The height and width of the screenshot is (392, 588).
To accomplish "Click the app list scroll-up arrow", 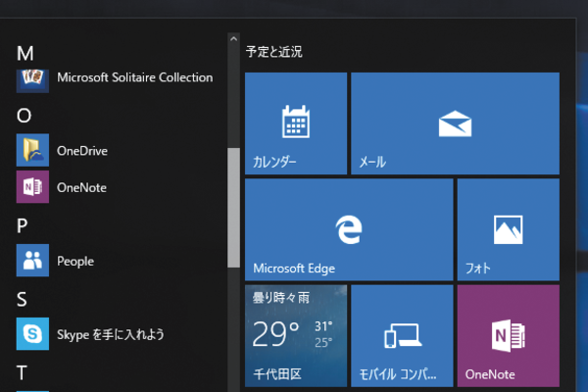I will [x=233, y=38].
